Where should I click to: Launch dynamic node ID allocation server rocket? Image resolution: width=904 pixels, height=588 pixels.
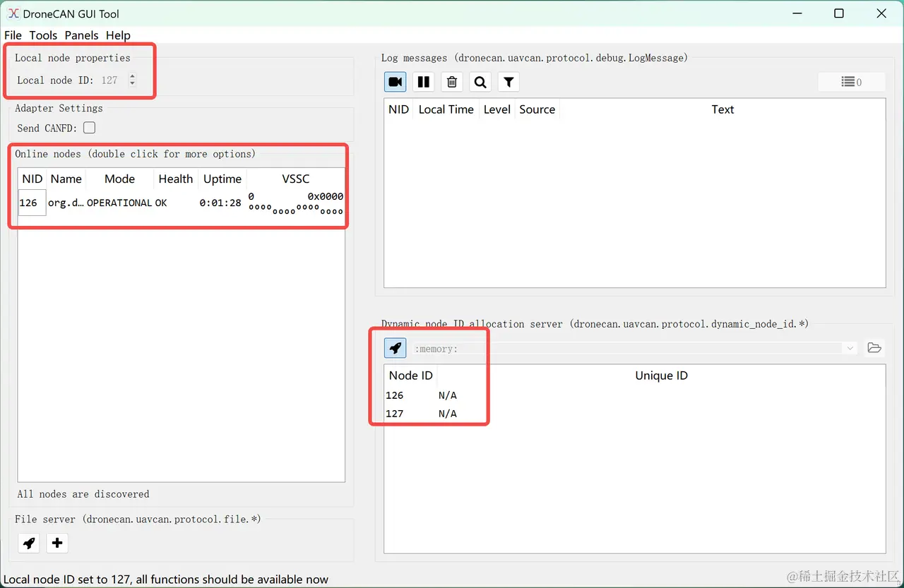tap(395, 348)
